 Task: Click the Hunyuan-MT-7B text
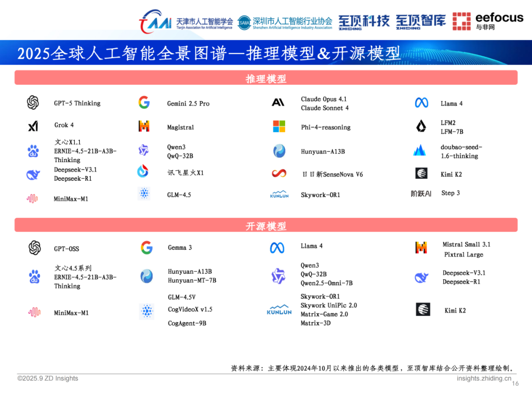192,281
